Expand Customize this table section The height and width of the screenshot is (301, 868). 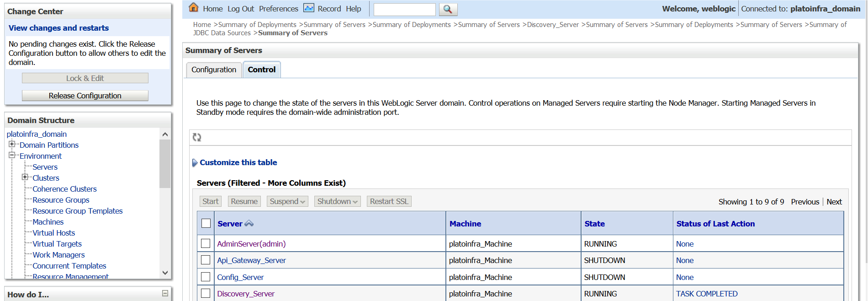click(x=238, y=162)
